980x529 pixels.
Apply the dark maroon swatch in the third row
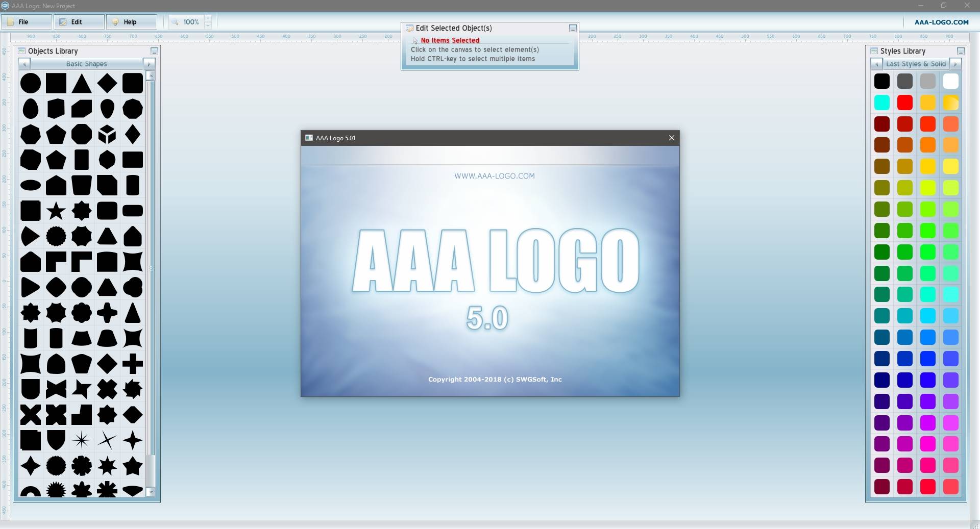click(881, 124)
